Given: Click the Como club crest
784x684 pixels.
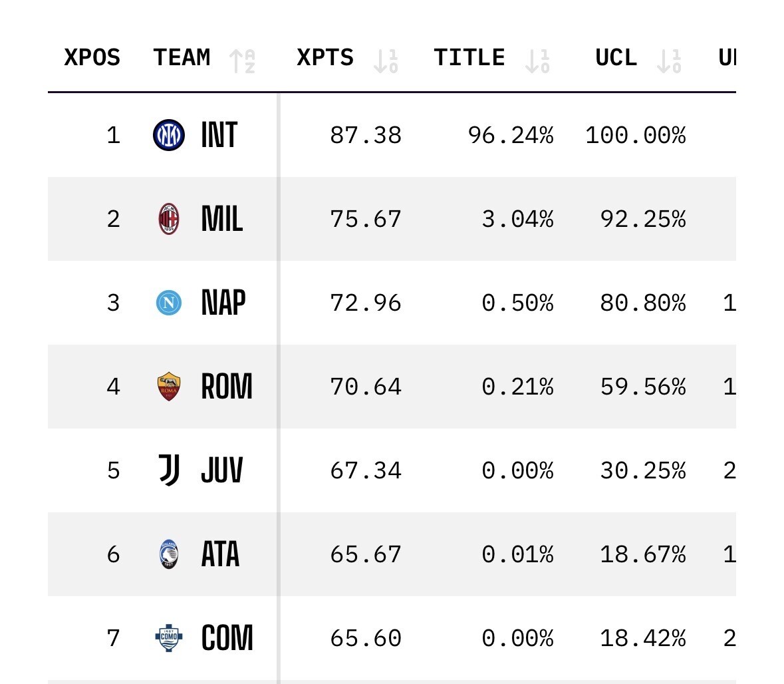Looking at the screenshot, I should (169, 638).
